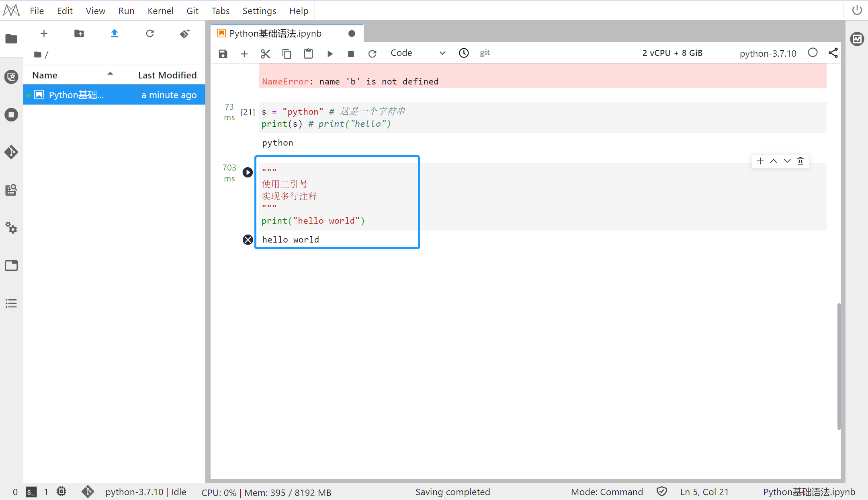
Task: Open the cell type Code dropdown
Action: (x=418, y=53)
